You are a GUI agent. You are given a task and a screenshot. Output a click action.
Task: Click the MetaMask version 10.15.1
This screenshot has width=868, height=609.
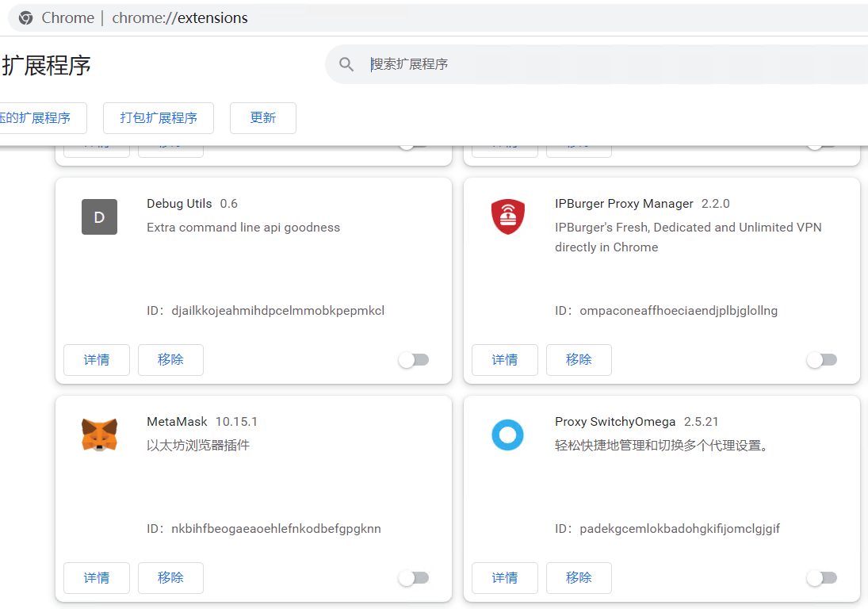pos(236,422)
